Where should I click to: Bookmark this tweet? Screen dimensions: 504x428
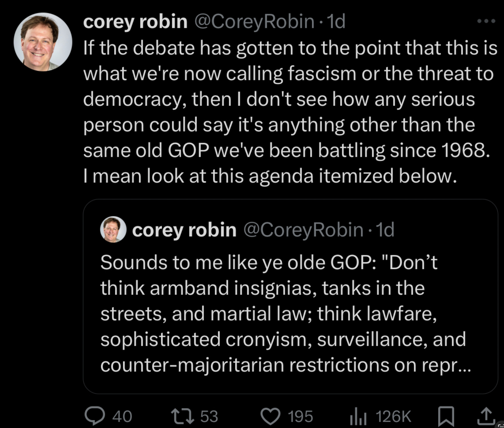446,417
